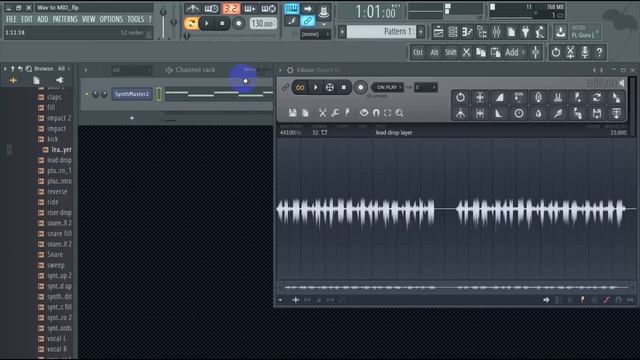Click the cut scissors icon in shortcut toolbar
Viewport: 640px width, 360px height.
coord(466,52)
